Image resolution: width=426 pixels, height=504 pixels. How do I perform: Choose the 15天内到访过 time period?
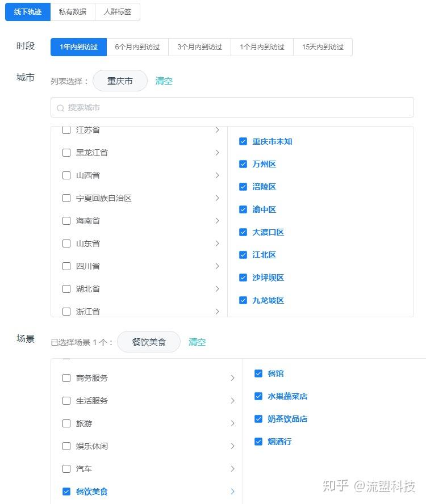323,47
